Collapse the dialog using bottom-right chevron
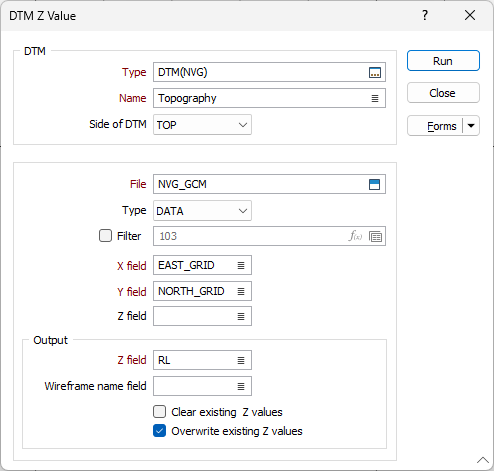494x471 pixels. click(x=482, y=460)
